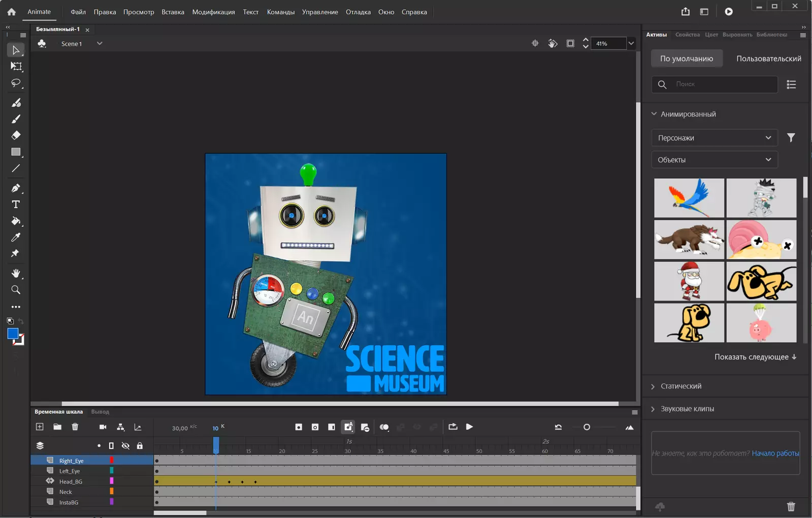The image size is (812, 518).
Task: Toggle Show Parenting View in timeline
Action: 120,427
